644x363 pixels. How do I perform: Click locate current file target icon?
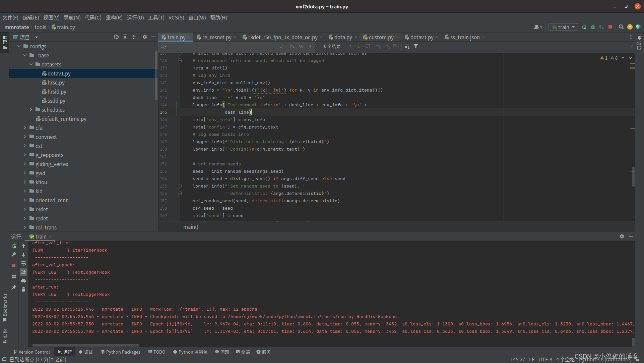click(116, 37)
